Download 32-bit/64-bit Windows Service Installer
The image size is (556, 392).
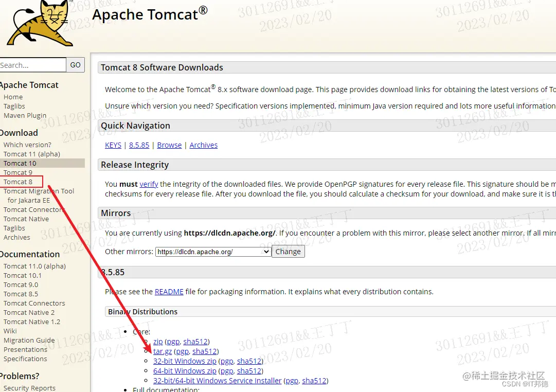click(218, 381)
